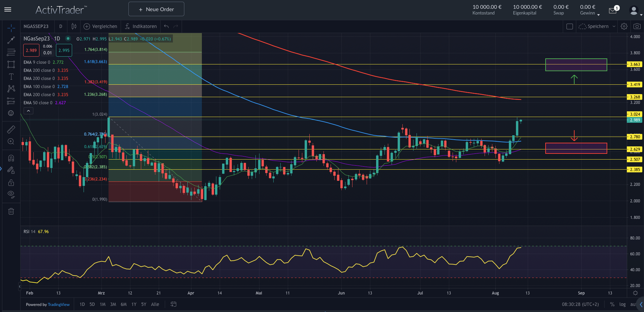This screenshot has width=644, height=312.
Task: Collapse the indicator legend chevron
Action: 28,111
